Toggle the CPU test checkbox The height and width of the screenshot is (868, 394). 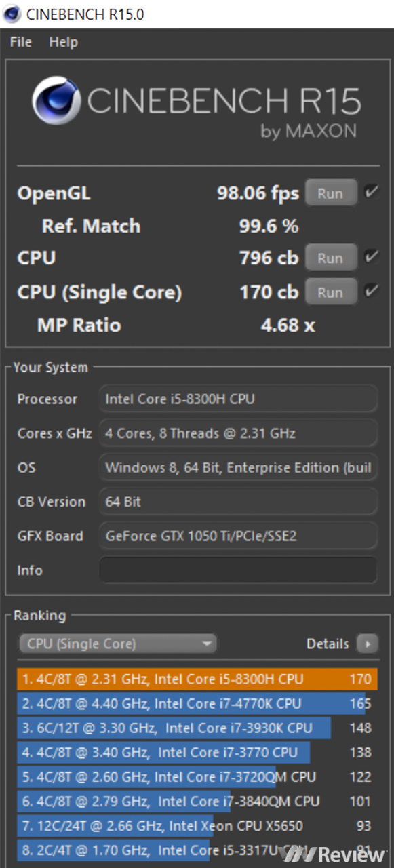pyautogui.click(x=370, y=257)
